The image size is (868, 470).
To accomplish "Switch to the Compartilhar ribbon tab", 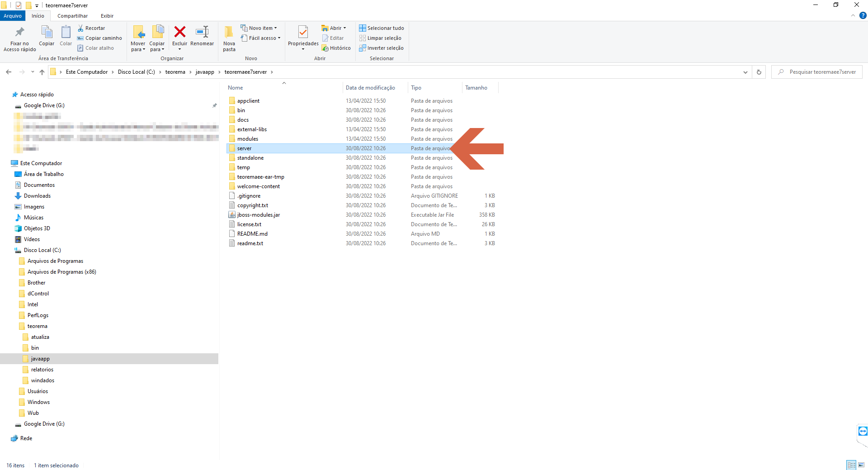I will pos(72,16).
